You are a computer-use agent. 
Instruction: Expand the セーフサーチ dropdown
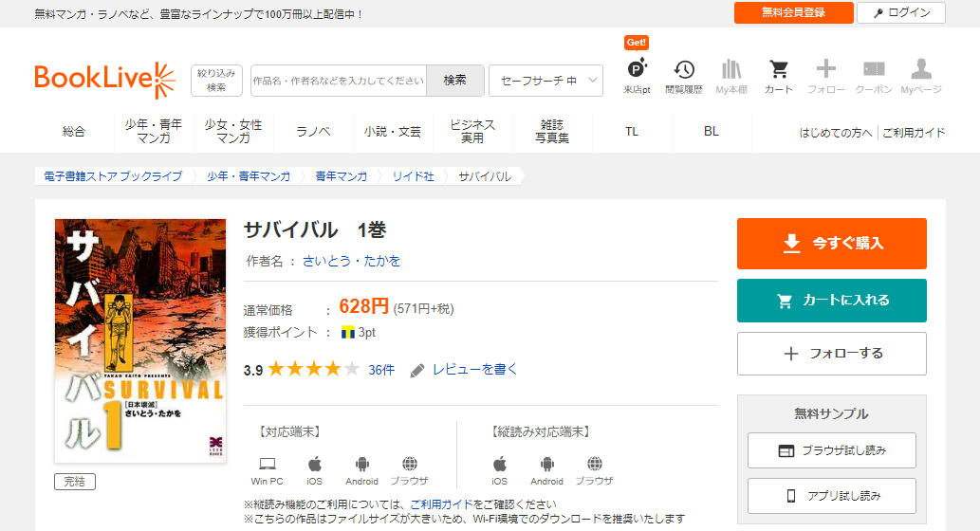pos(545,81)
